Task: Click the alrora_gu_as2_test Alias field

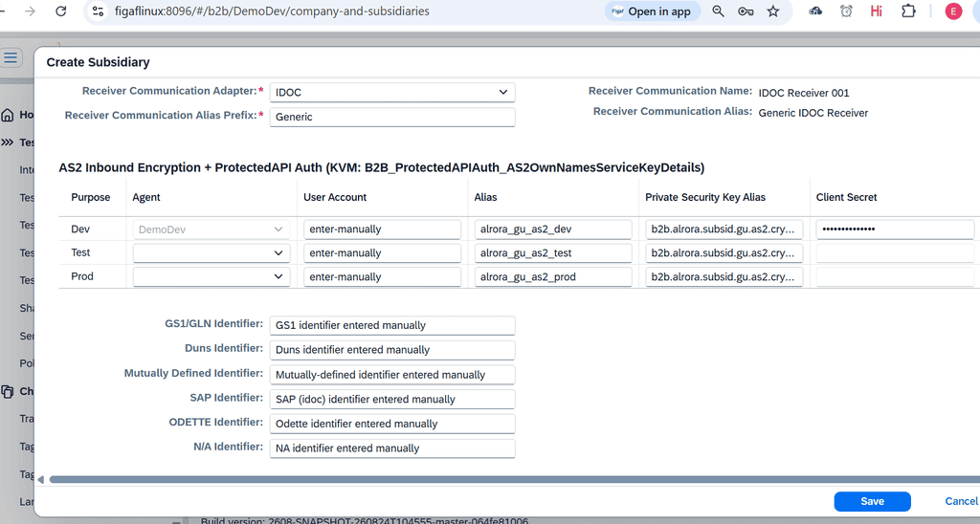Action: coord(553,253)
